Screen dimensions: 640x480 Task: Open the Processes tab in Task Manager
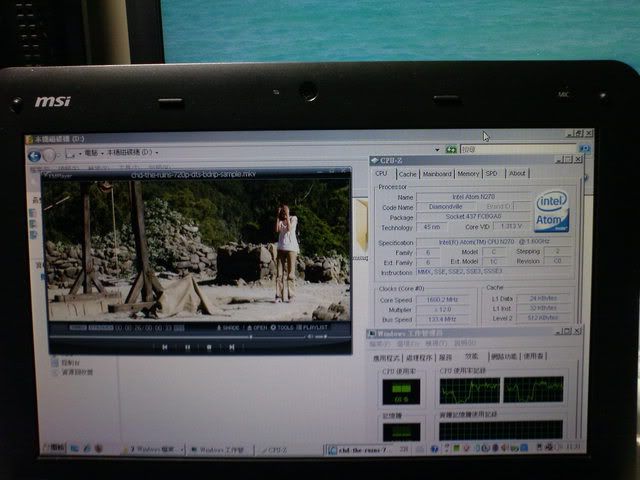(419, 358)
